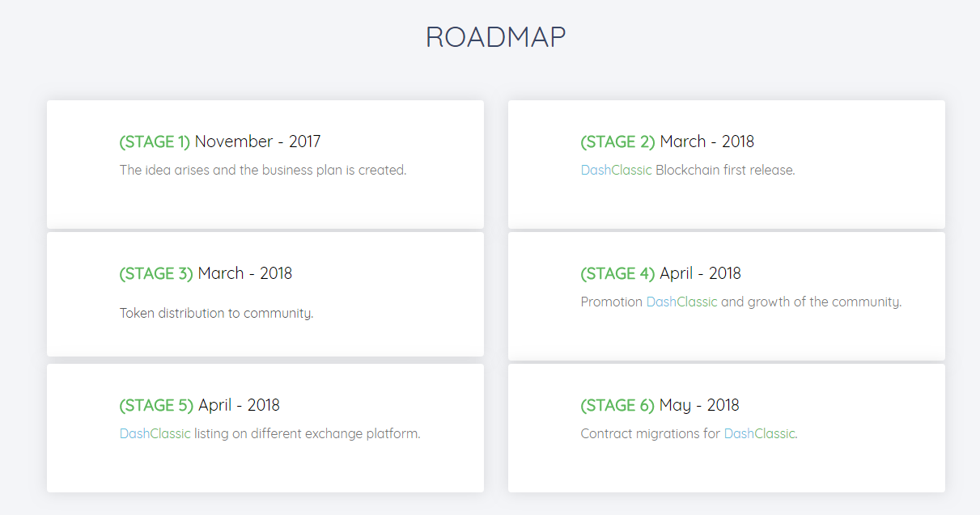Select the green (STAGE 3) label
980x515 pixels.
click(x=156, y=273)
